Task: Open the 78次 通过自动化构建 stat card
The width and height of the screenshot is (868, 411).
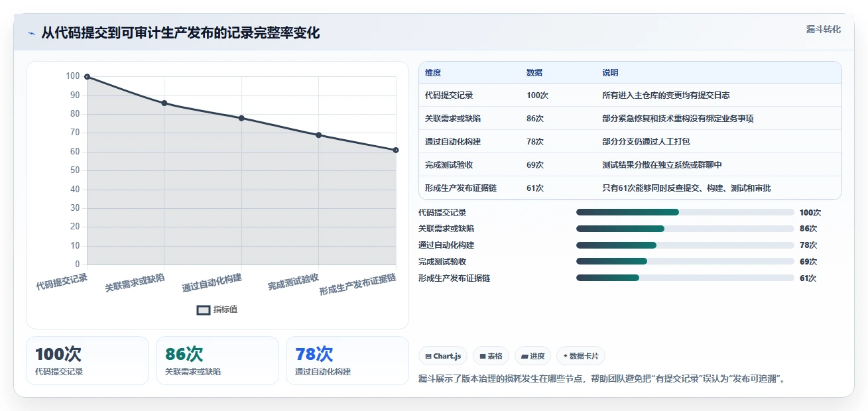Action: (x=347, y=361)
